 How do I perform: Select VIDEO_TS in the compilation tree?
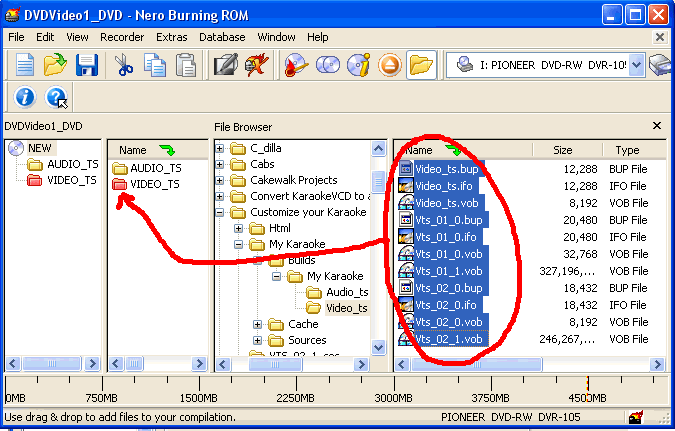tap(71, 180)
